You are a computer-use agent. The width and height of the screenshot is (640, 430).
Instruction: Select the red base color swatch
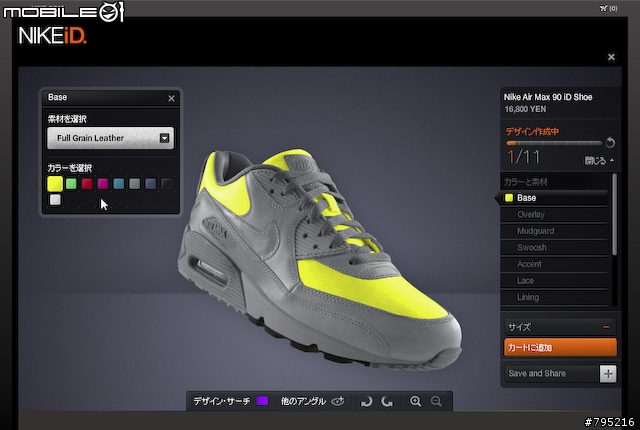click(87, 184)
